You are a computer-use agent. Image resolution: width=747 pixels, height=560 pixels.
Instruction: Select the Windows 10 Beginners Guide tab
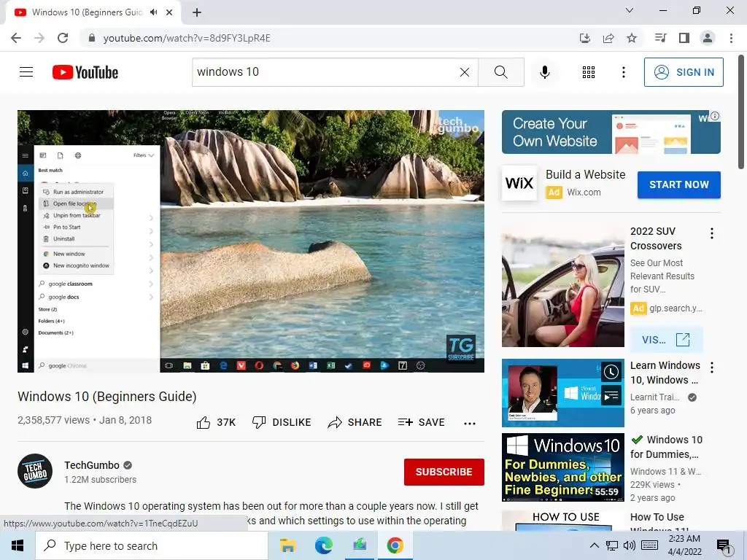click(87, 12)
